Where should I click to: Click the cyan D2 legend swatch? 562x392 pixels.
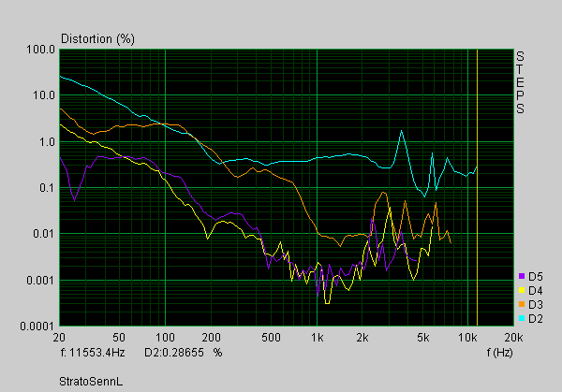pos(522,318)
